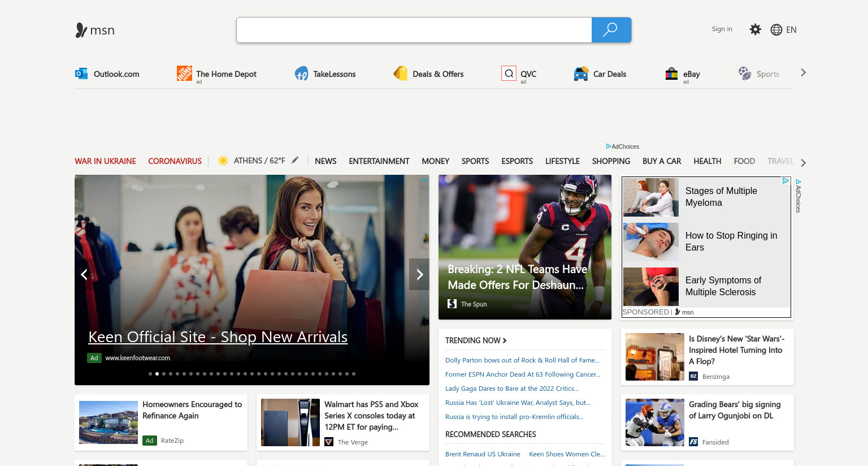This screenshot has width=868, height=466.
Task: Open the BUY A CAR tab
Action: coord(662,161)
